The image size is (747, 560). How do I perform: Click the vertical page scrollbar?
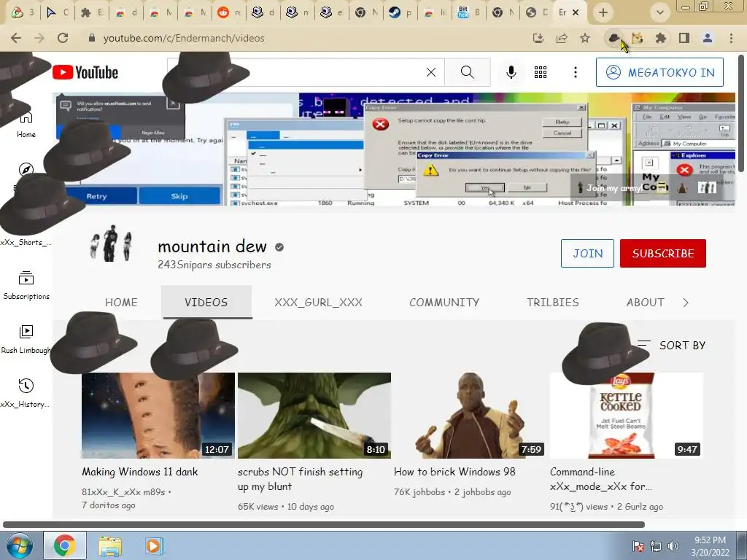click(741, 113)
